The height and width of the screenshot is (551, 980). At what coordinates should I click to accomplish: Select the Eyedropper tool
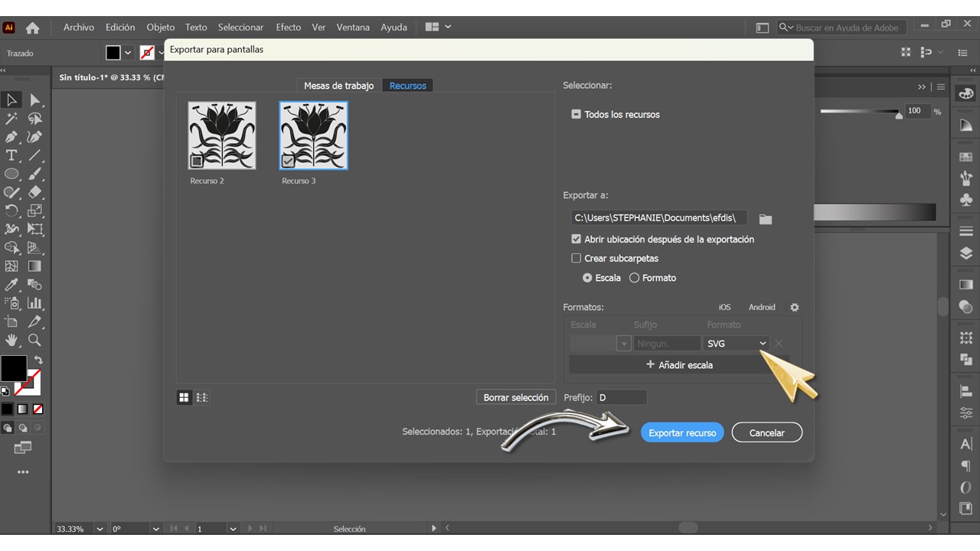coord(11,285)
